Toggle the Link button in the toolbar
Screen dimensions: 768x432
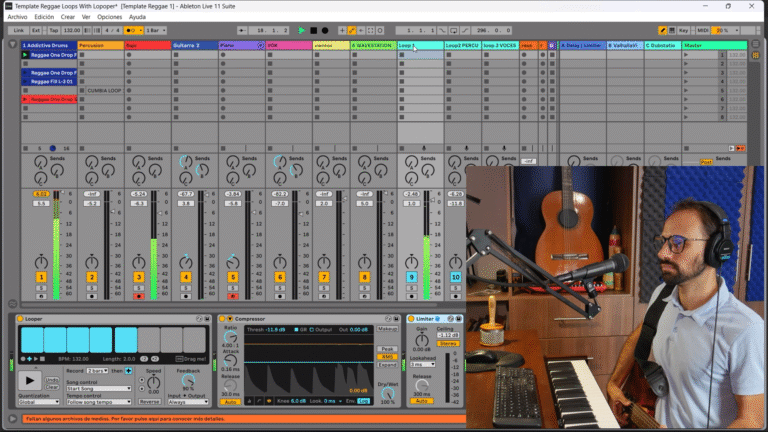pos(18,31)
